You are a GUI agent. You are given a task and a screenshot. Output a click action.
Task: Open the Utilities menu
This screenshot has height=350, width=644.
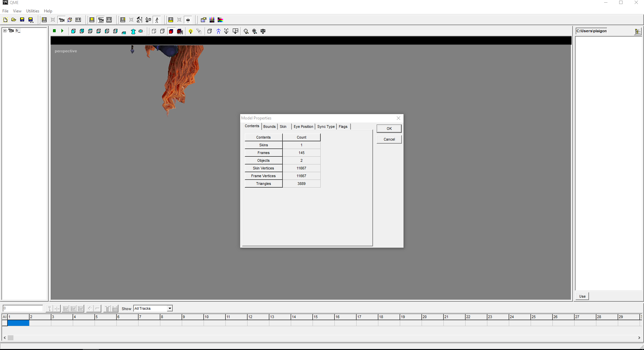pos(33,11)
